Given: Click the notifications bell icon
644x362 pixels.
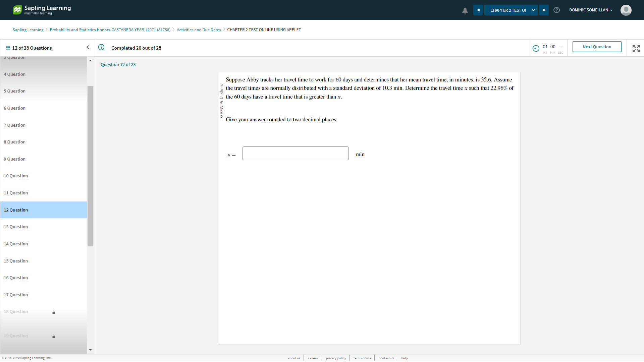Looking at the screenshot, I should point(465,10).
